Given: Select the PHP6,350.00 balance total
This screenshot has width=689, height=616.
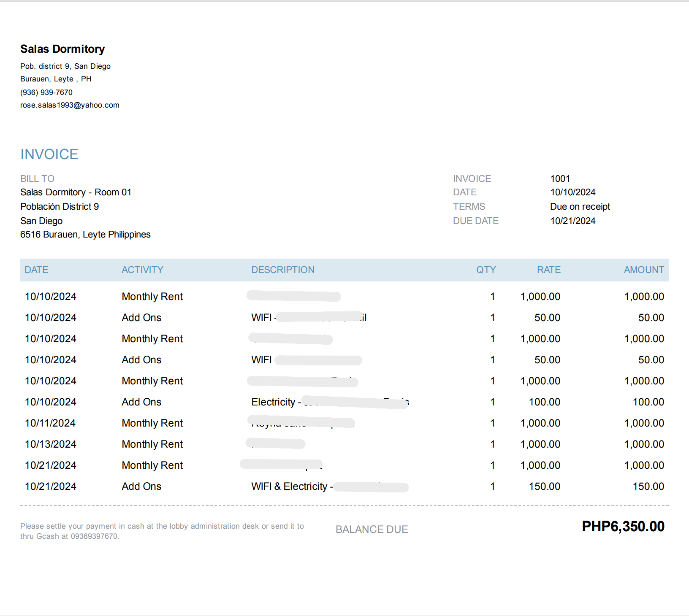Looking at the screenshot, I should [x=623, y=527].
